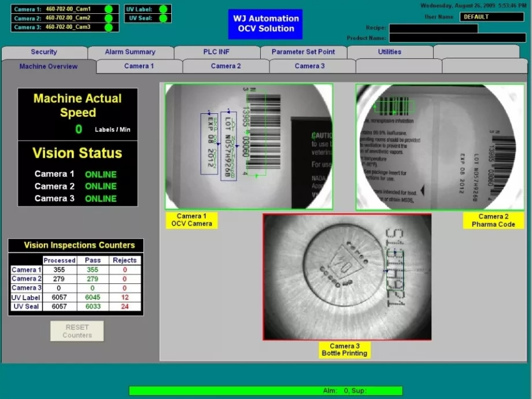Open the Camera 2 Pharma Code image

tap(440, 147)
